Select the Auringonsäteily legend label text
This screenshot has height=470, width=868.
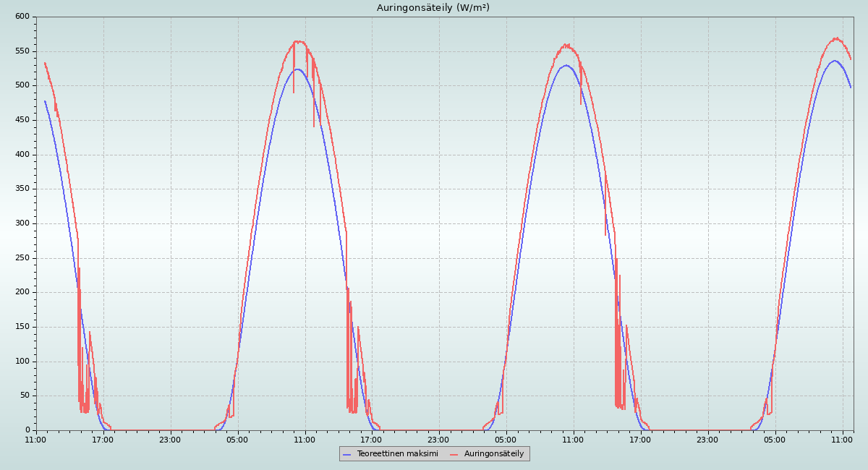point(494,453)
